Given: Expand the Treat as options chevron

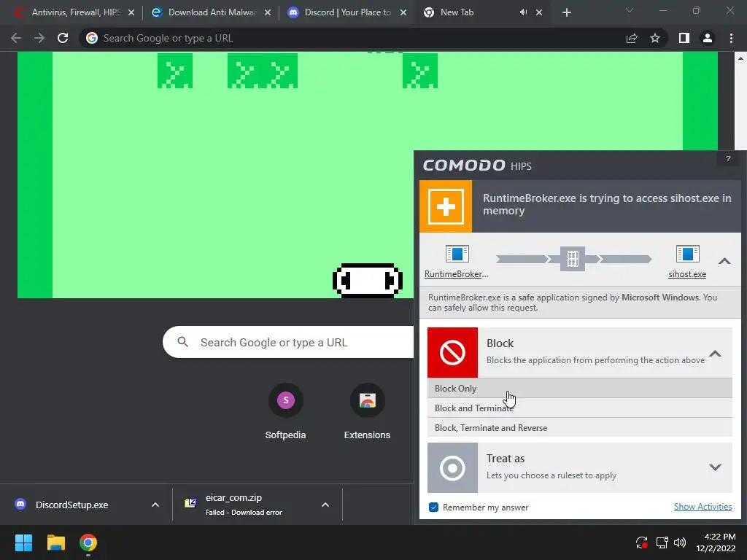Looking at the screenshot, I should (x=715, y=467).
